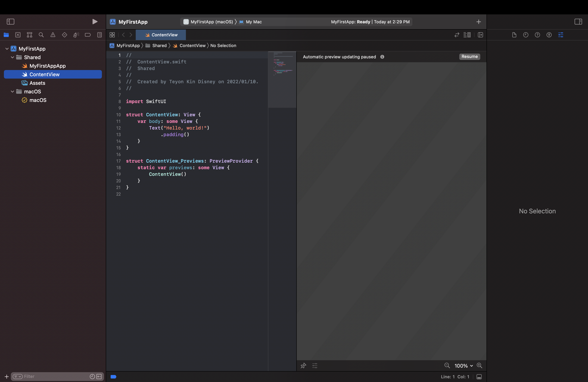Add a new editor tab with plus button
Image resolution: width=588 pixels, height=382 pixels.
point(479,22)
